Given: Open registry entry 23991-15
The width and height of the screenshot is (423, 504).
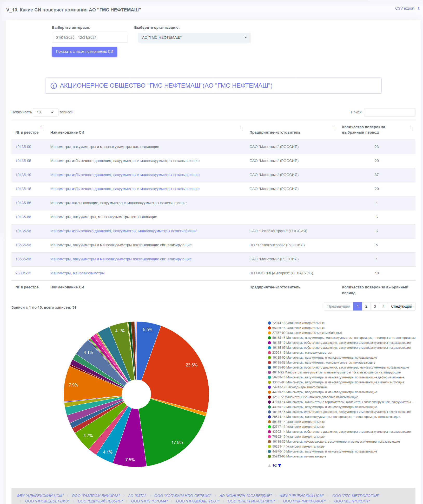Looking at the screenshot, I should (23, 273).
